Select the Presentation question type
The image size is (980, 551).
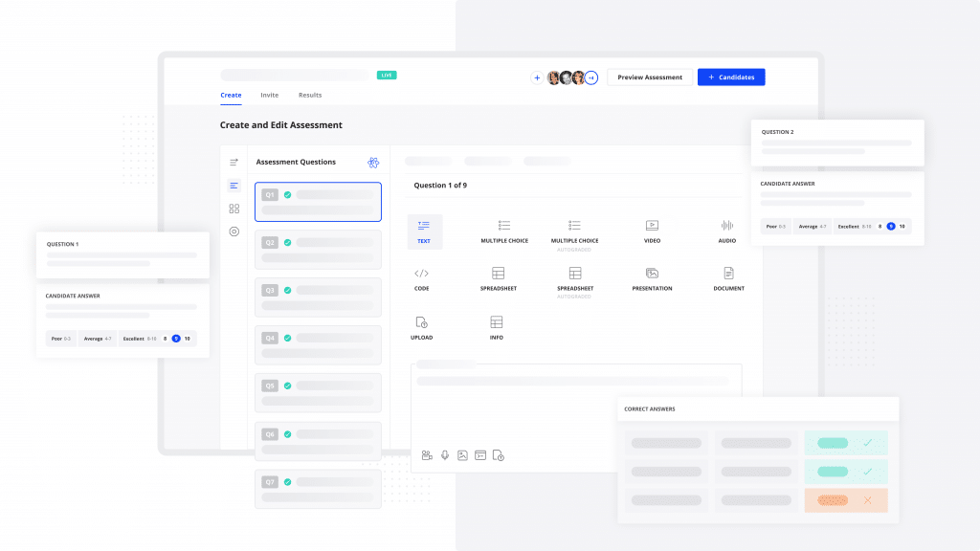(652, 279)
